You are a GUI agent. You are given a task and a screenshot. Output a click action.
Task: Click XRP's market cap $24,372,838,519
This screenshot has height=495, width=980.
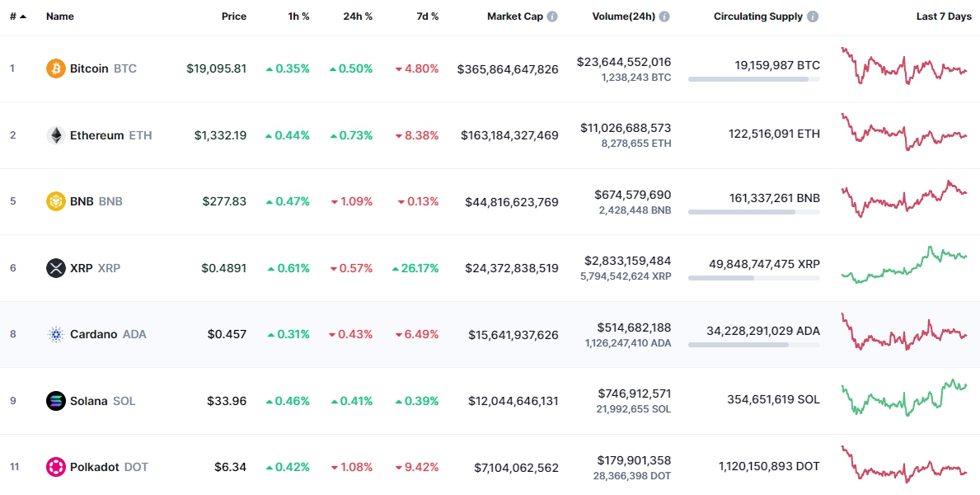[512, 268]
